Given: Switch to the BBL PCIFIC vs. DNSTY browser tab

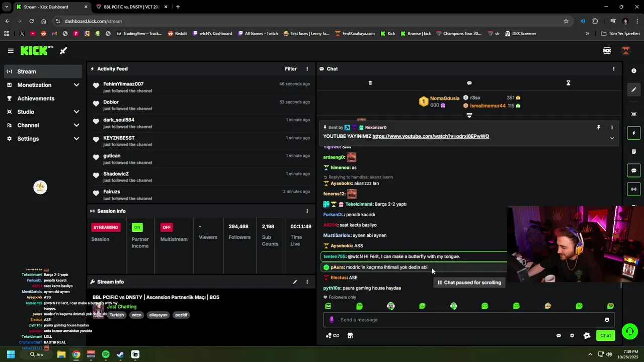Looking at the screenshot, I should pyautogui.click(x=131, y=7).
